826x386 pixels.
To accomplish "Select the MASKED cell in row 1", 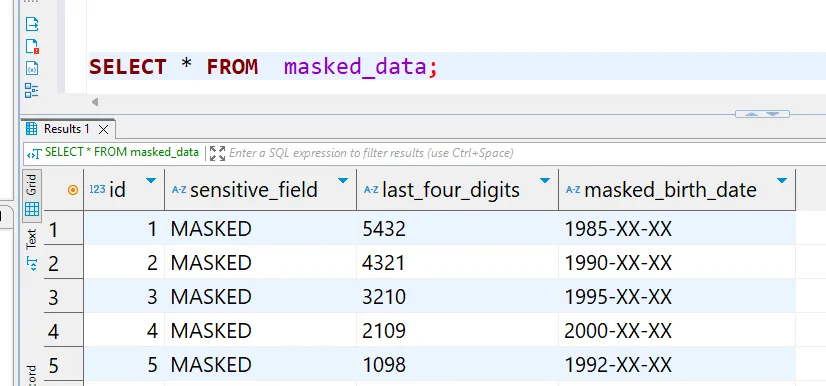I will [x=261, y=228].
